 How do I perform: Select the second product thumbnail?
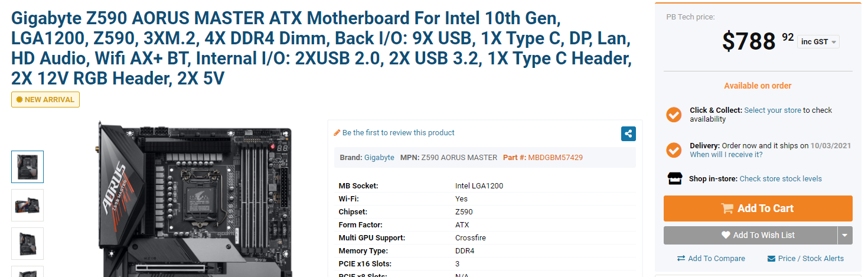(28, 205)
